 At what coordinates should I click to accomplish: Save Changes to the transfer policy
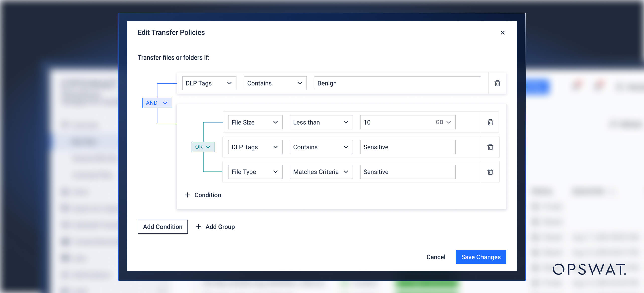click(481, 257)
